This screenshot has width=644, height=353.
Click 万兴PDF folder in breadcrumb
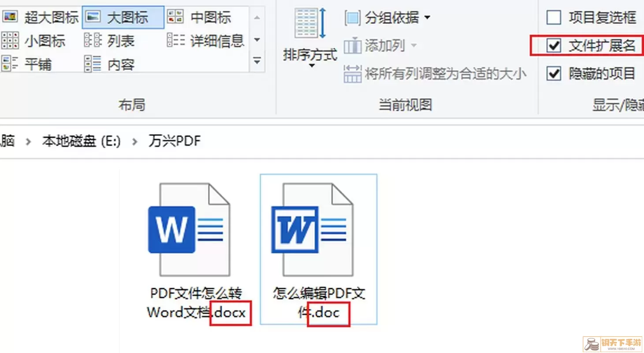click(175, 141)
